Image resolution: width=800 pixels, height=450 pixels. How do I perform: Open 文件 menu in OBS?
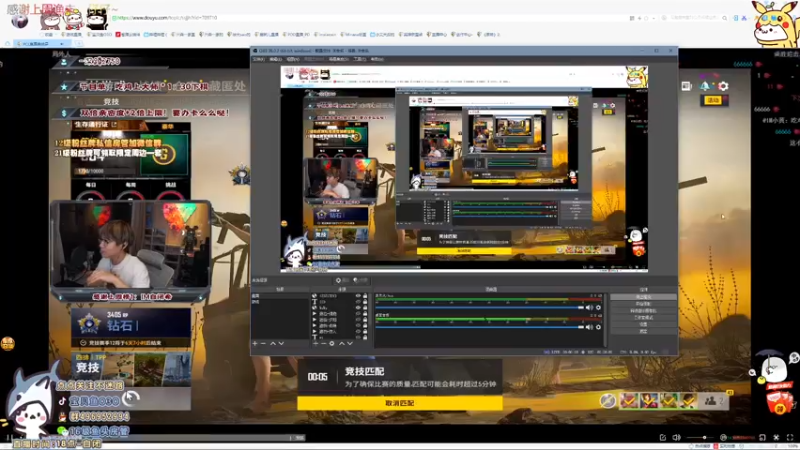tap(258, 59)
